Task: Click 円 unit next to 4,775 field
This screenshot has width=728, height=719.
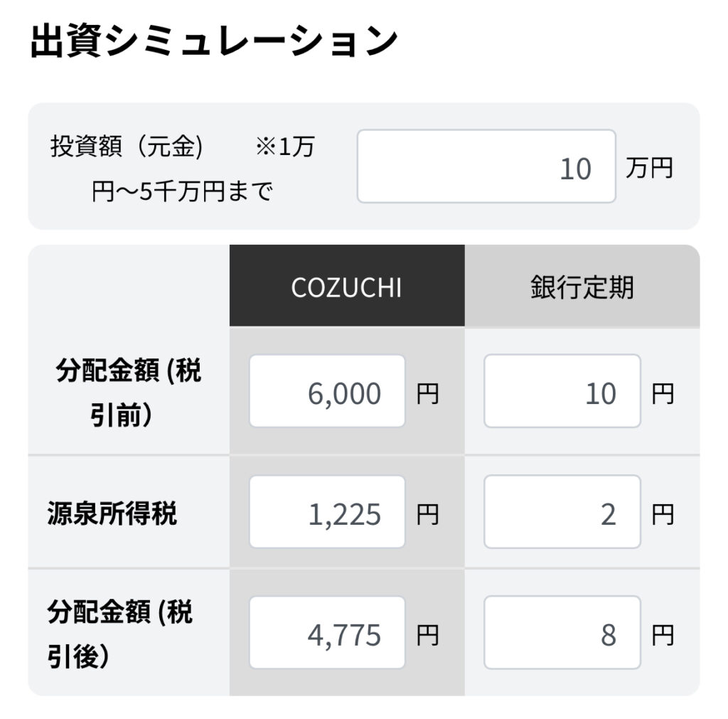Action: click(427, 635)
